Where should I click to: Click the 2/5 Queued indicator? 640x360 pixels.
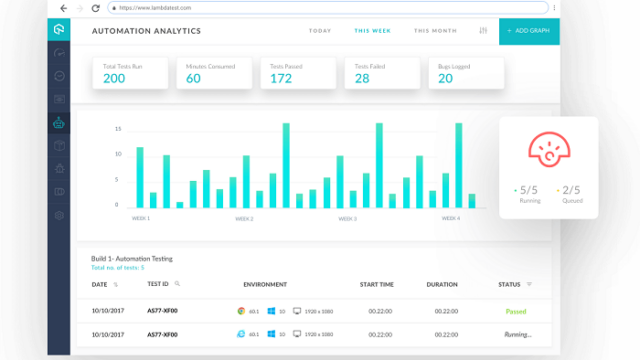click(570, 194)
